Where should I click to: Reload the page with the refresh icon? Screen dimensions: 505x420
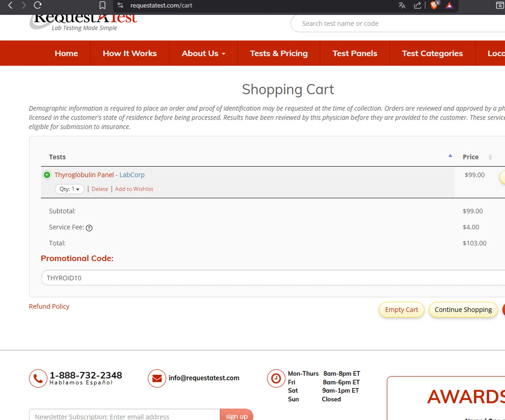coord(38,5)
